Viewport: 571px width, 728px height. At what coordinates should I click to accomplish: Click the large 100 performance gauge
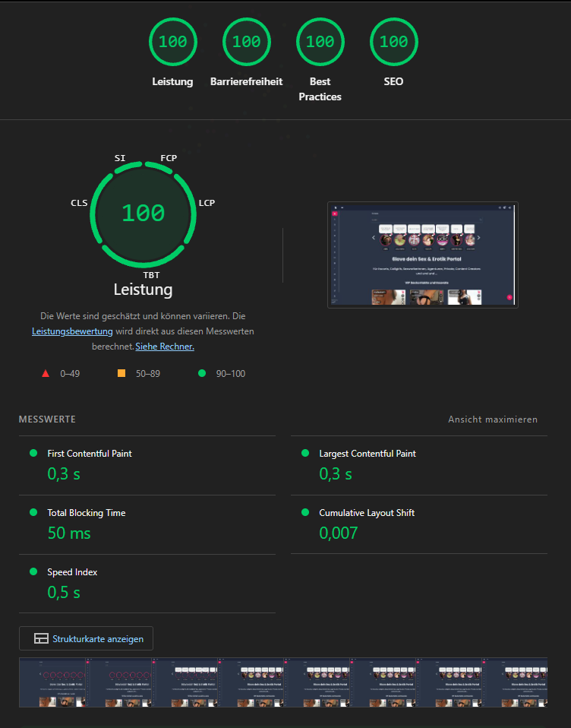(x=143, y=213)
